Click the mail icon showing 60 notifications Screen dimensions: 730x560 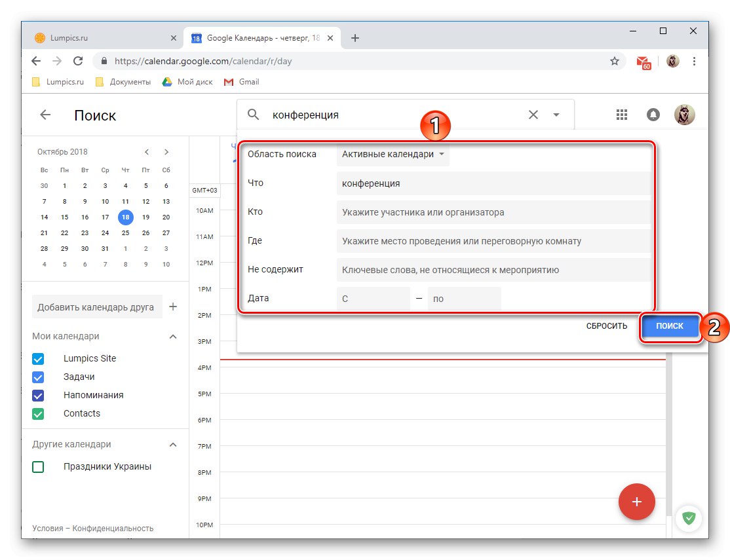click(x=643, y=61)
